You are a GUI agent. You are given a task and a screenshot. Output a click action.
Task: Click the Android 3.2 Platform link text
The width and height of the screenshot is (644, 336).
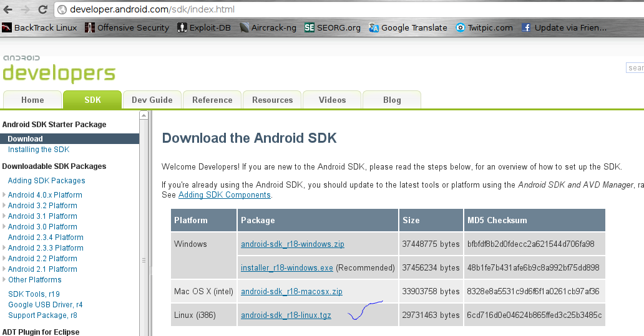42,206
